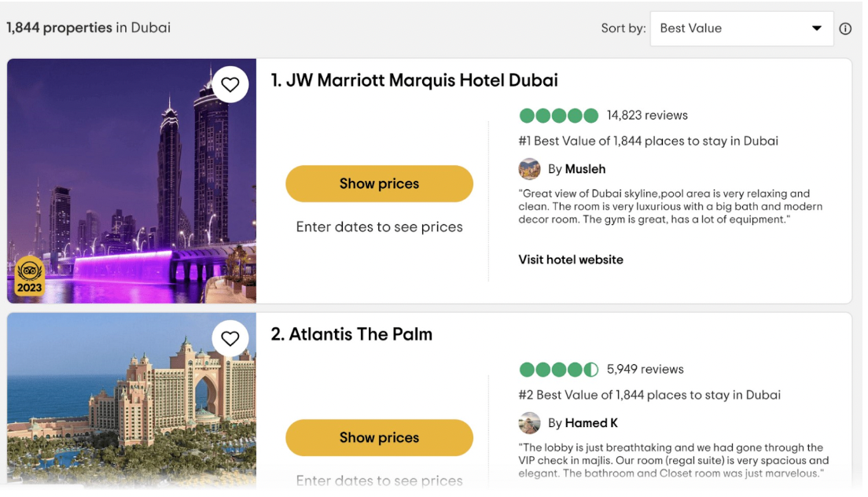This screenshot has width=868, height=497.
Task: Select the green rating bubbles for JW Marriott
Action: click(x=558, y=115)
